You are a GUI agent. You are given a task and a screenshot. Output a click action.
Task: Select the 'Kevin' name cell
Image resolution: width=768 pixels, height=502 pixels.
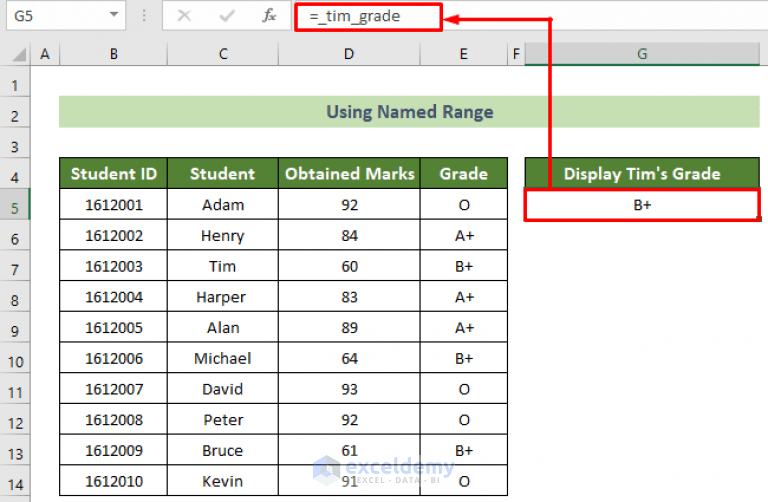click(x=223, y=481)
